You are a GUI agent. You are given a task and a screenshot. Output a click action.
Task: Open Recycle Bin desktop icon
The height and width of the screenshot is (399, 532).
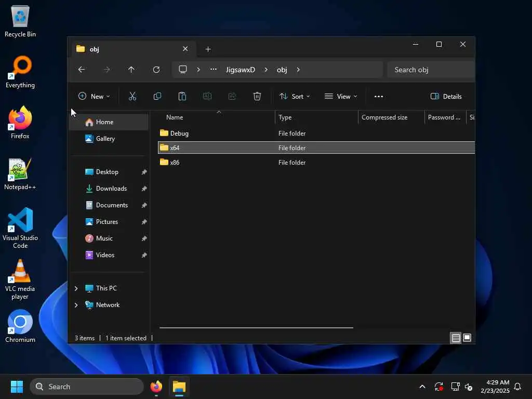click(20, 21)
